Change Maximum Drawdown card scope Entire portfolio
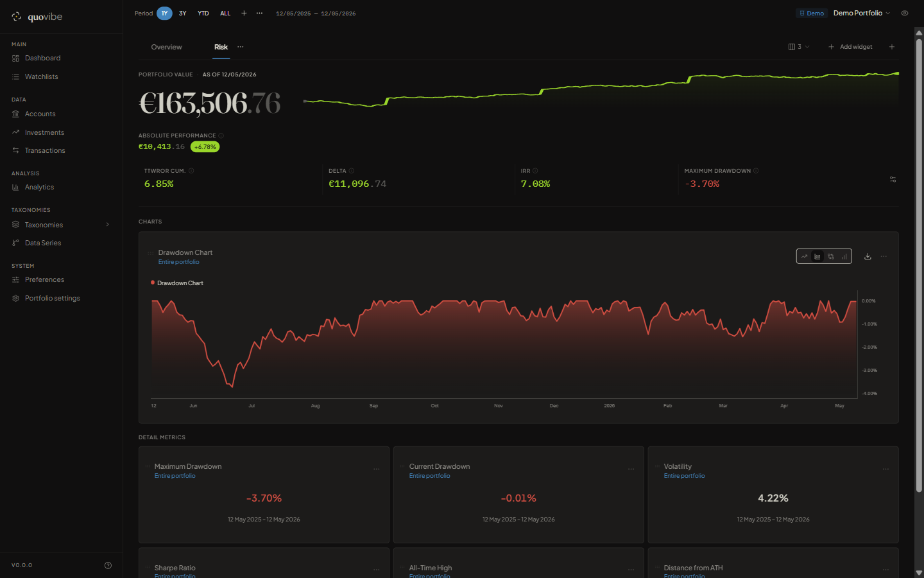Screen dimensions: 924x578 point(175,476)
